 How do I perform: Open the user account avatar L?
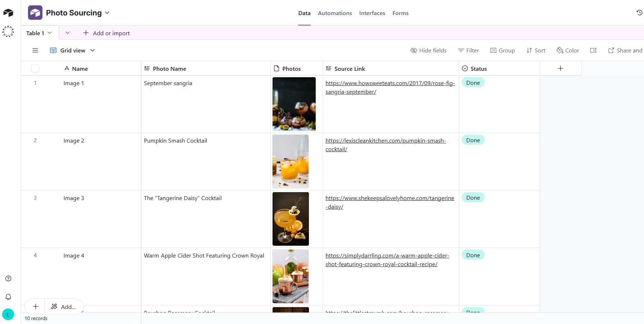(8, 314)
